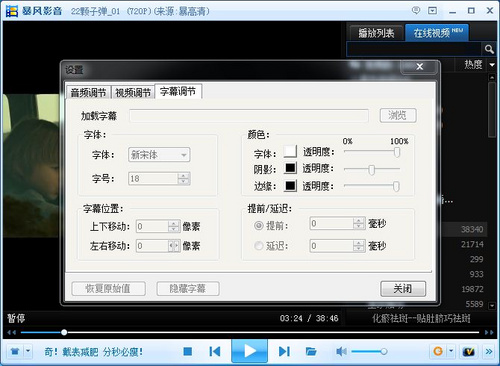This screenshot has height=366, width=500.
Task: Mute the volume speaker icon
Action: (341, 351)
